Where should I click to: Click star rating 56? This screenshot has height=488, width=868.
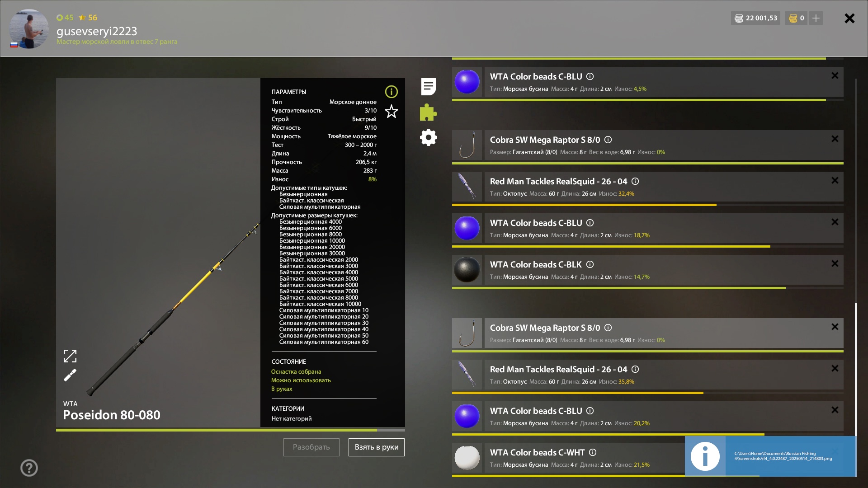coord(88,18)
